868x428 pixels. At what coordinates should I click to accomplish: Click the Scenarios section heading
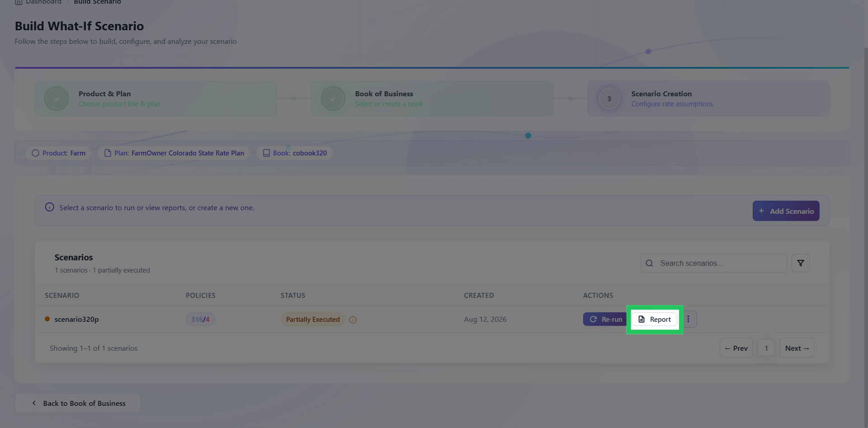(74, 257)
